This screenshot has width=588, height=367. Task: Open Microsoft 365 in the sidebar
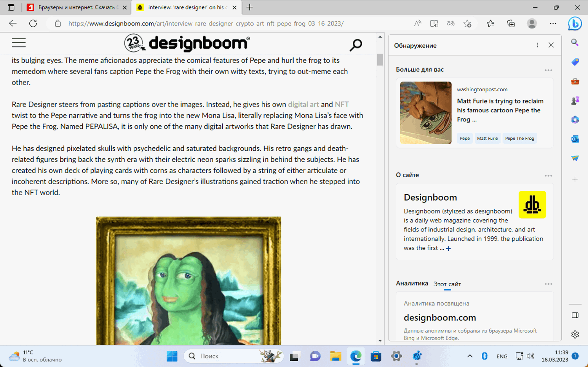(575, 120)
